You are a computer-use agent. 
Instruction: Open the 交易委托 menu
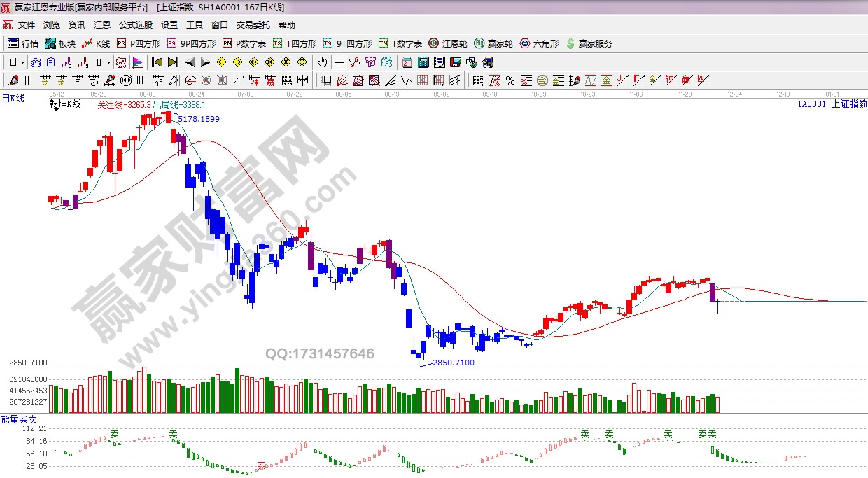253,24
